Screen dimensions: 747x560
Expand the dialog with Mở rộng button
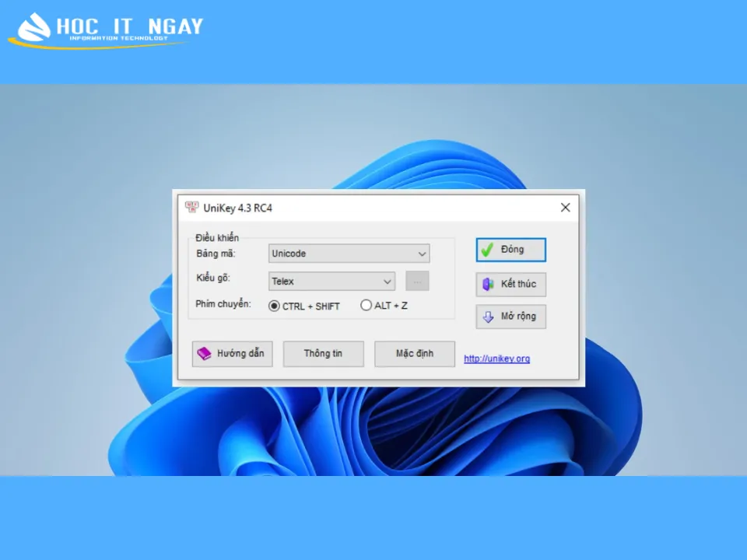(510, 317)
